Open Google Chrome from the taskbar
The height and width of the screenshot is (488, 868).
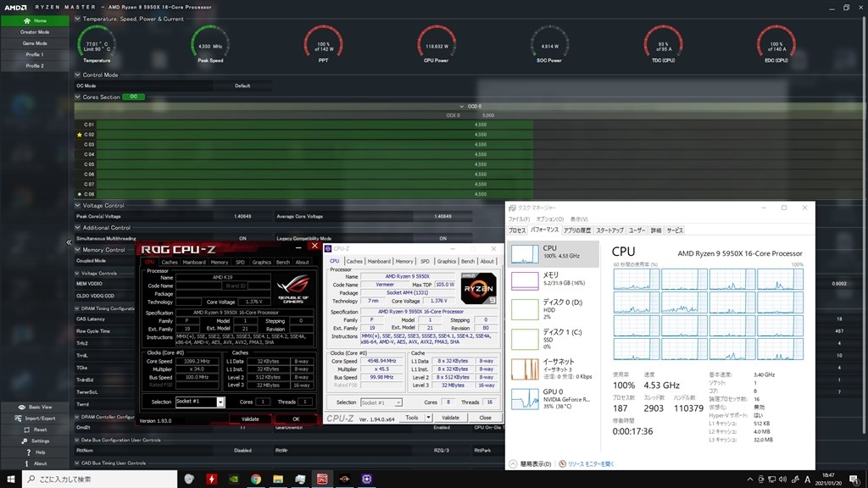(x=256, y=480)
